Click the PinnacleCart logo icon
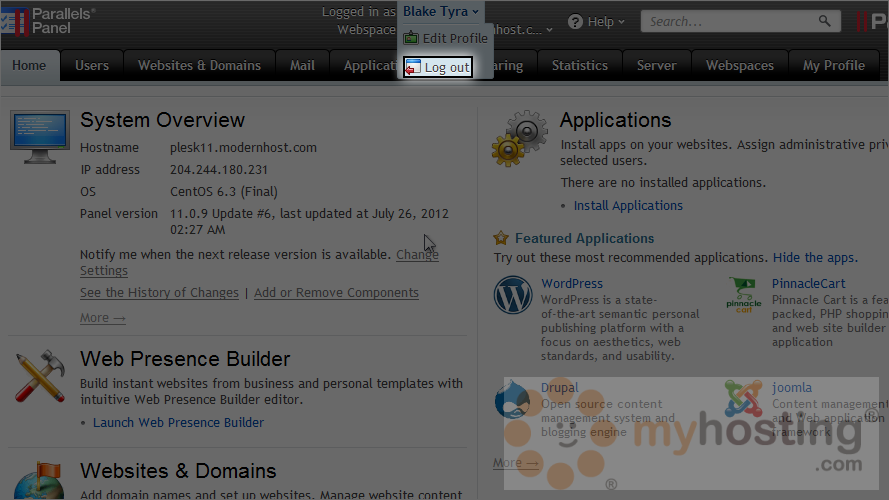The image size is (889, 500). tap(744, 295)
